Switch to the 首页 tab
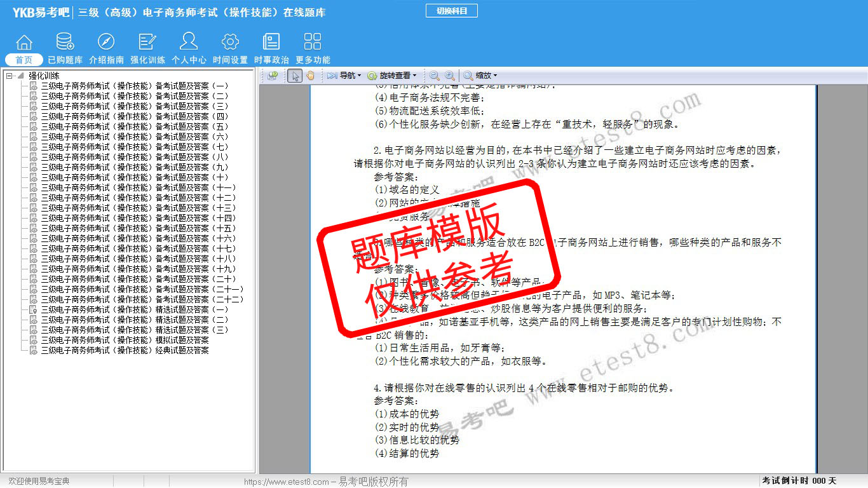 tap(24, 60)
